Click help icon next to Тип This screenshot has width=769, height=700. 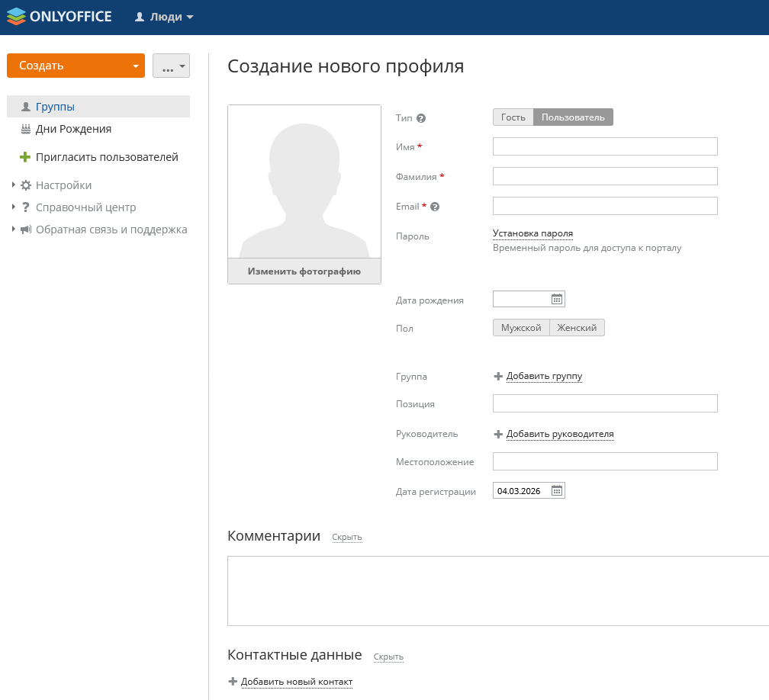coord(421,118)
